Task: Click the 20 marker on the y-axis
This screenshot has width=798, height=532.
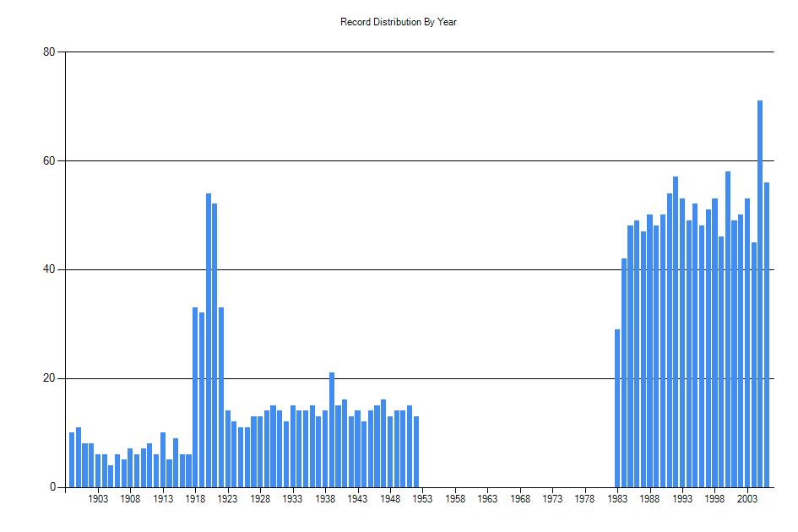Action: point(47,376)
